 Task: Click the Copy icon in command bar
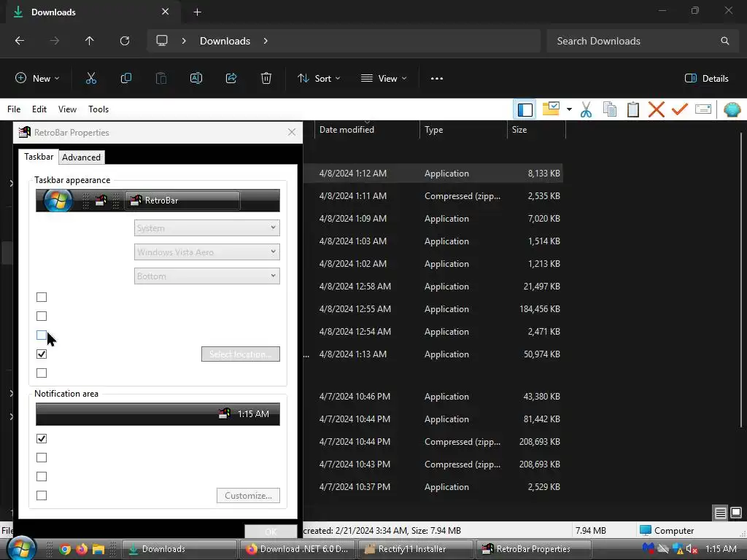(x=125, y=79)
